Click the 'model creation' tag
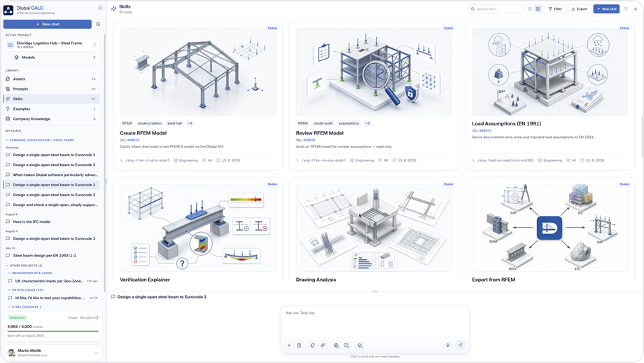Viewport: 644px width, 363px height. click(150, 123)
